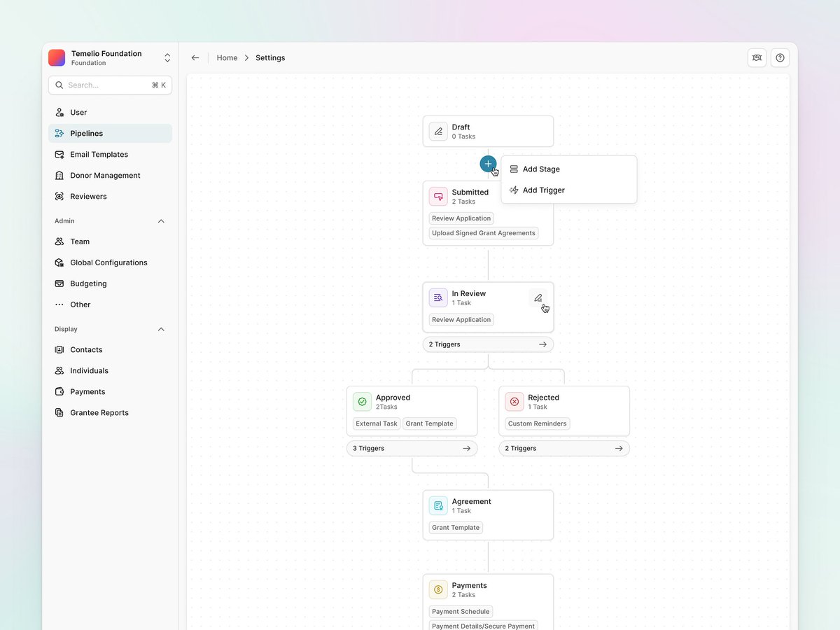Click the Grantee Reports icon
Viewport: 840px width, 630px height.
[x=59, y=412]
